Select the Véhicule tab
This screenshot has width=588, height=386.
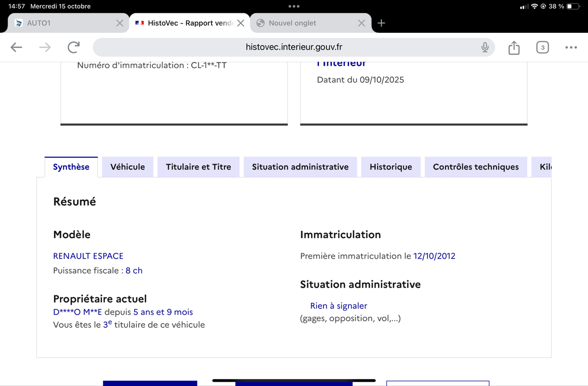click(x=127, y=167)
